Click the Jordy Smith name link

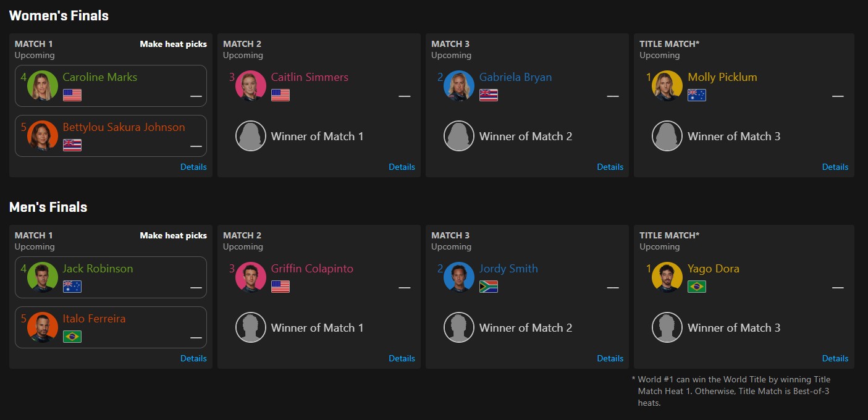pyautogui.click(x=508, y=269)
